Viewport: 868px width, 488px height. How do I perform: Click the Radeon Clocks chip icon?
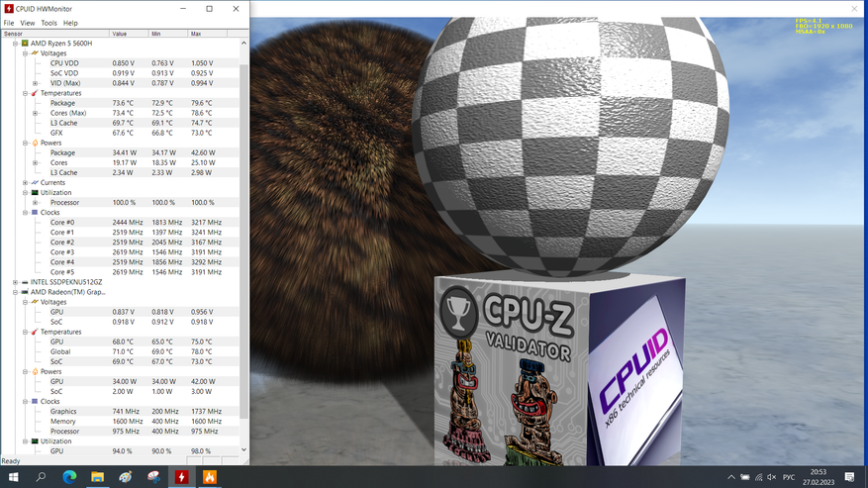click(35, 401)
